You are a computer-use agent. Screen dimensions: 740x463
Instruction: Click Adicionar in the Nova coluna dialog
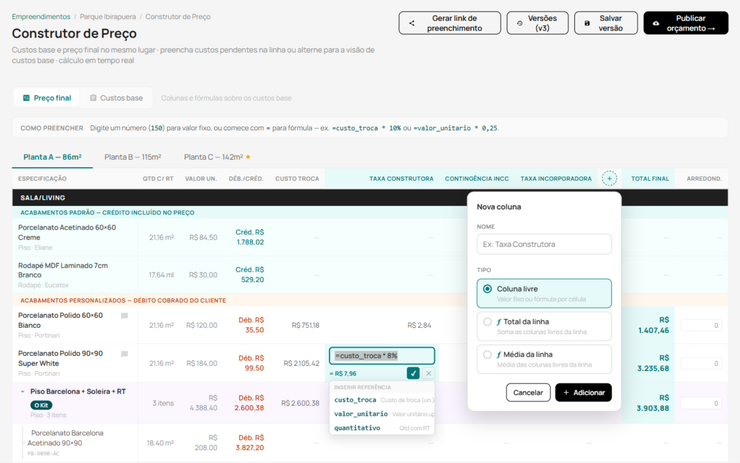[x=583, y=393]
